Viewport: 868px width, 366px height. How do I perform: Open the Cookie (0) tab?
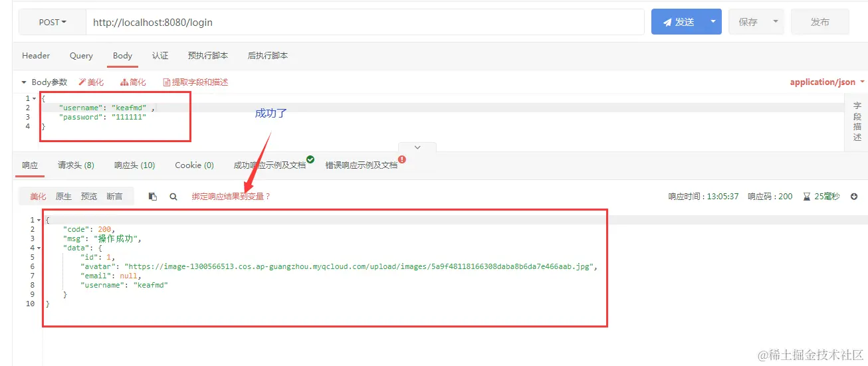(194, 165)
